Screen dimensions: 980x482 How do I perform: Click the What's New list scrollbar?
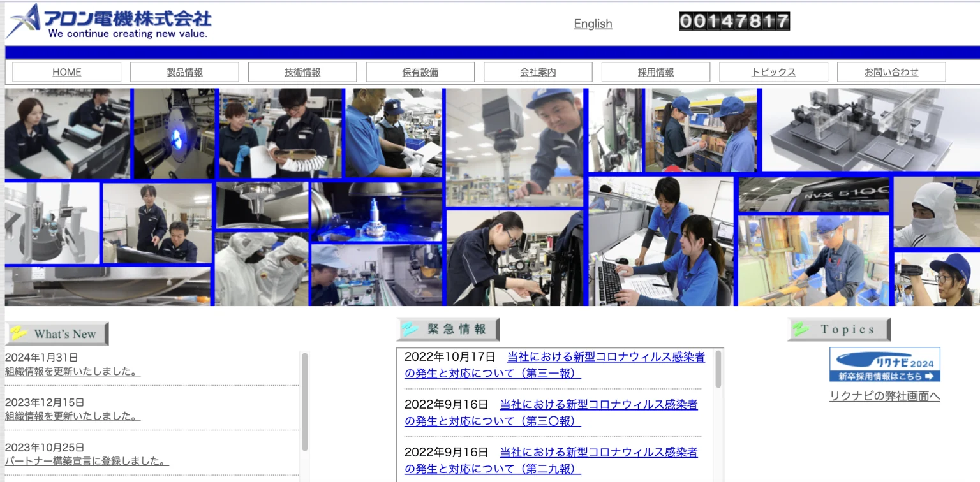coord(305,402)
